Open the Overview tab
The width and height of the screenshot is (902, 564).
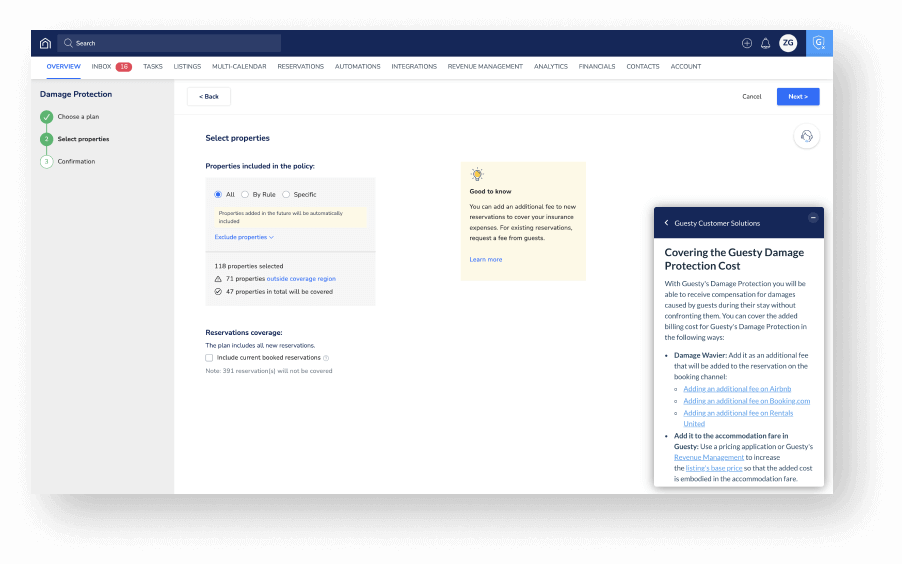pos(63,67)
